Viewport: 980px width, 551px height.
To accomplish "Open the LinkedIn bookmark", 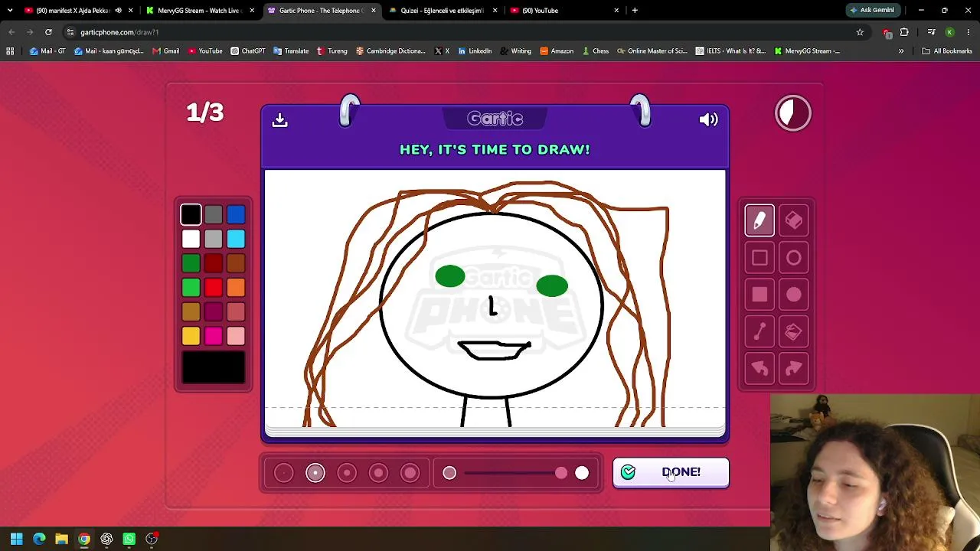I will (x=475, y=51).
